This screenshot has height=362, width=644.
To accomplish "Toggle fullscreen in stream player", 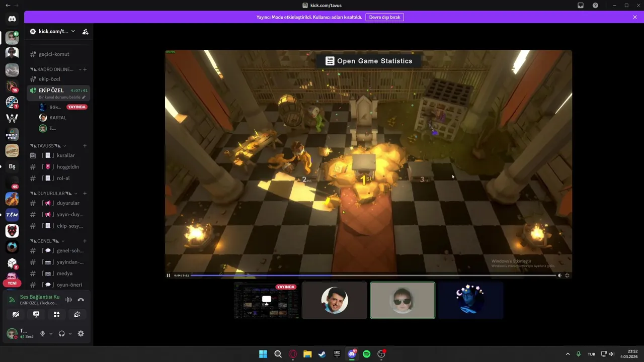I will 567,275.
